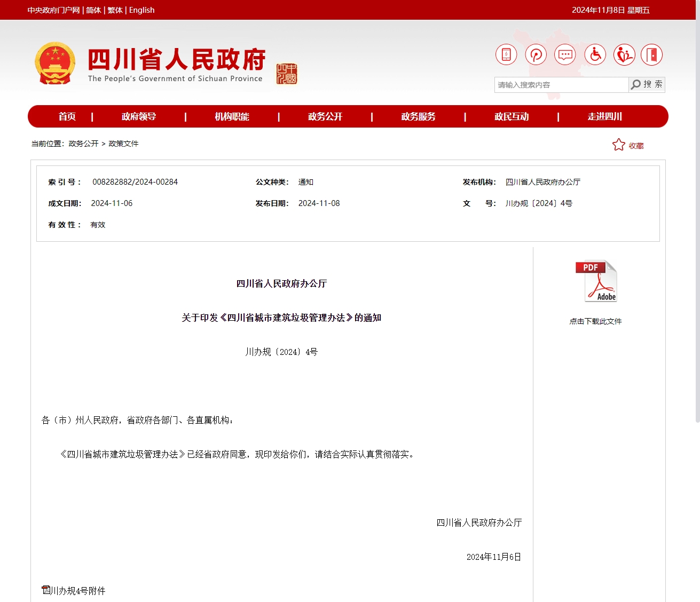
Task: Click the 搜索 search button
Action: [x=647, y=84]
